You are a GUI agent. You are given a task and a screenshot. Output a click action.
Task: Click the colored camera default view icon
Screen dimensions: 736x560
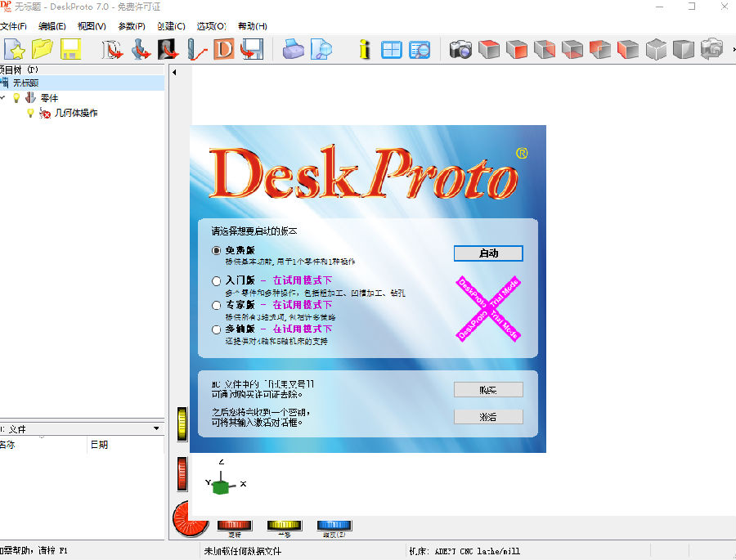460,49
